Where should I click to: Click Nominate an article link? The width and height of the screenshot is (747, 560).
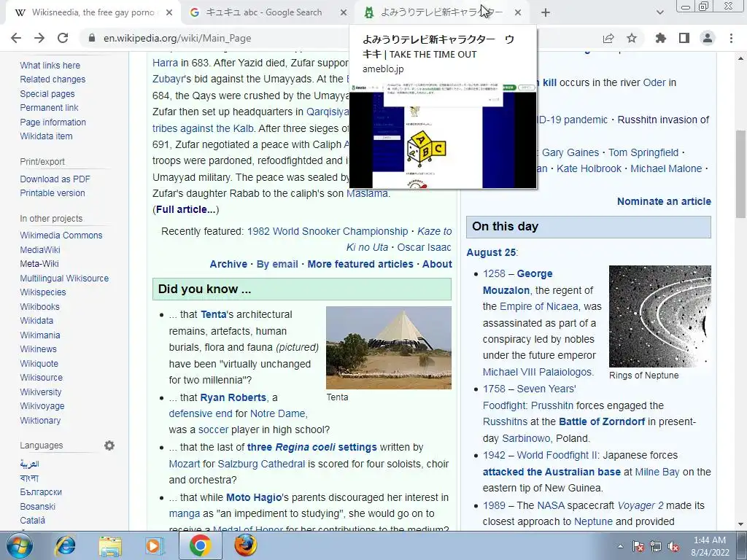(664, 201)
